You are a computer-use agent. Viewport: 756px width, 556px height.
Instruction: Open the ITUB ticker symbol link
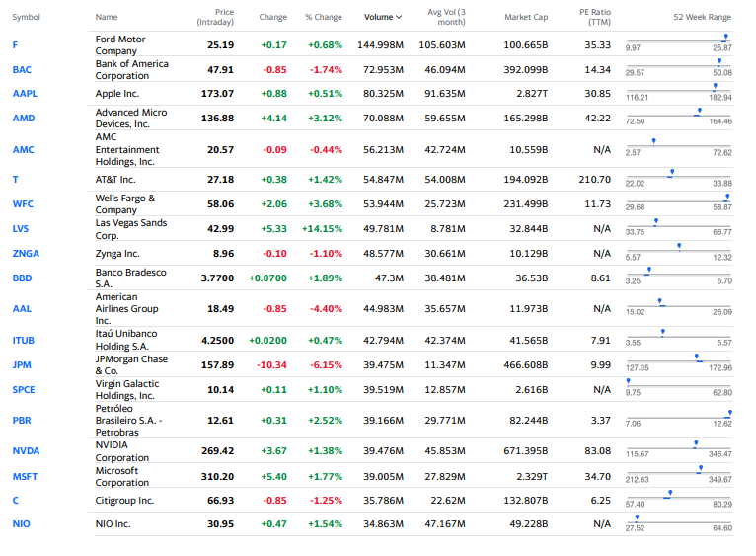(23, 341)
